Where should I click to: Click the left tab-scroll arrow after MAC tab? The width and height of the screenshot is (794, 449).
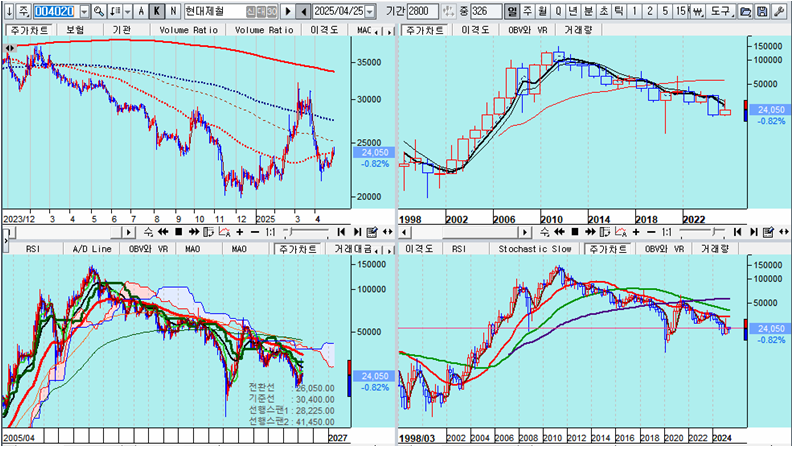[378, 31]
